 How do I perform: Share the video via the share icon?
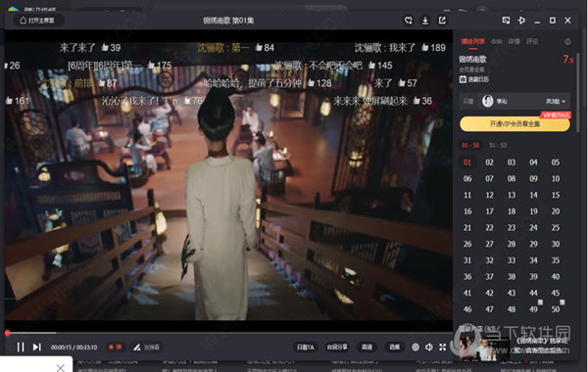click(x=443, y=21)
